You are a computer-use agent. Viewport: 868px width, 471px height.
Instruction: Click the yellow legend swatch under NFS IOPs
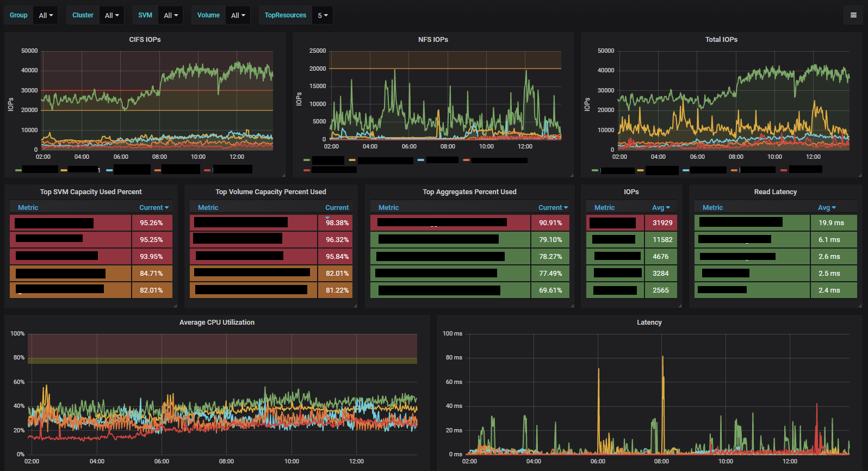click(352, 160)
